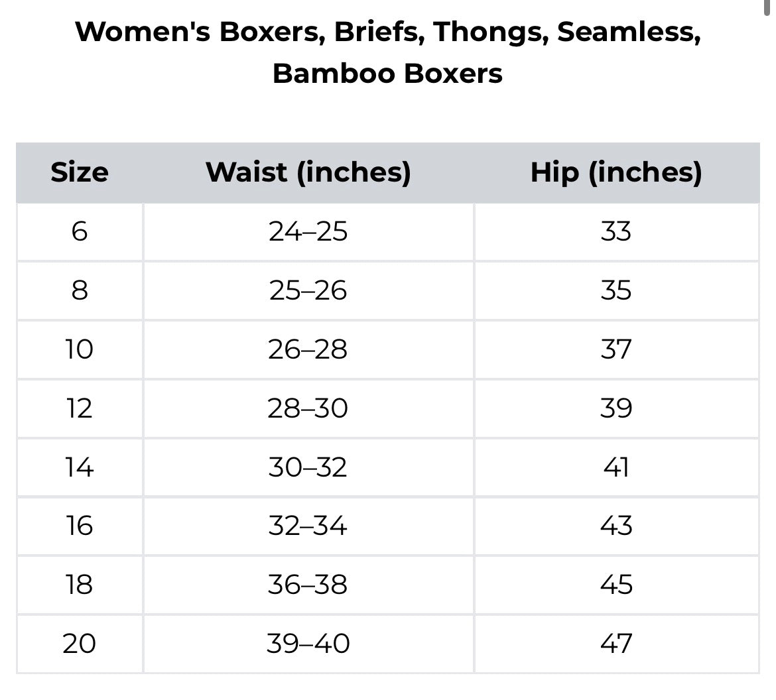The height and width of the screenshot is (700, 776).
Task: Click the Hip (inches) column header
Action: [x=615, y=172]
